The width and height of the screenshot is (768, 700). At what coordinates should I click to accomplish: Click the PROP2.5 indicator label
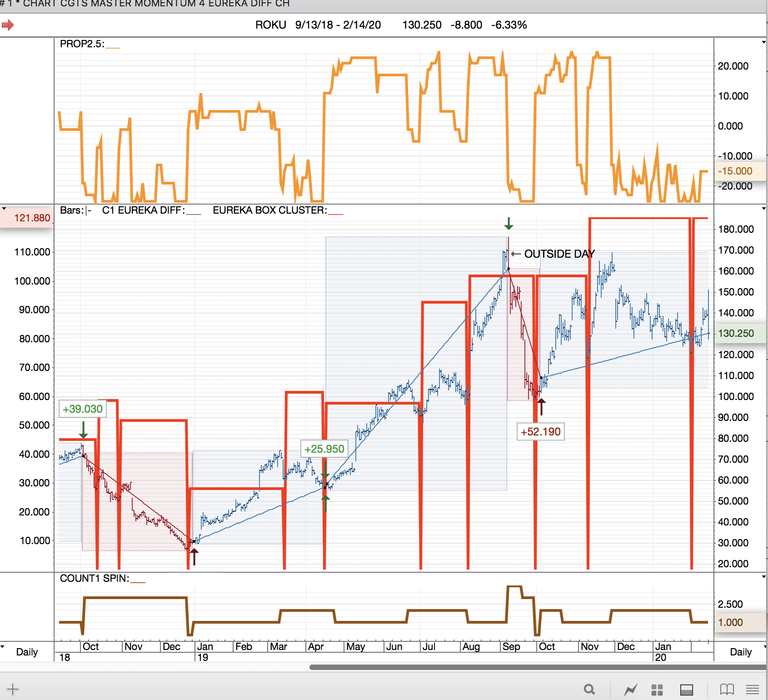[x=82, y=44]
